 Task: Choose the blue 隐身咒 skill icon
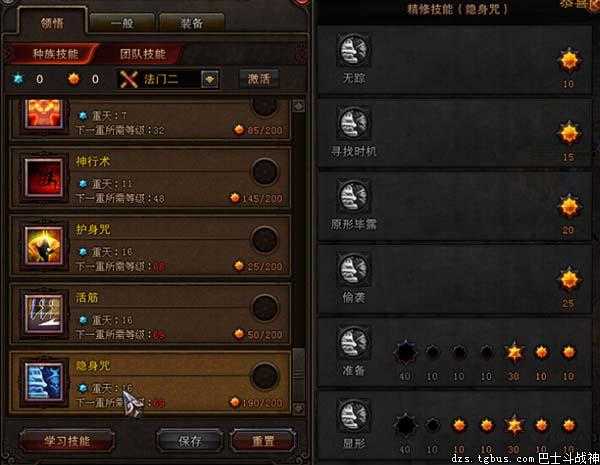coord(44,382)
